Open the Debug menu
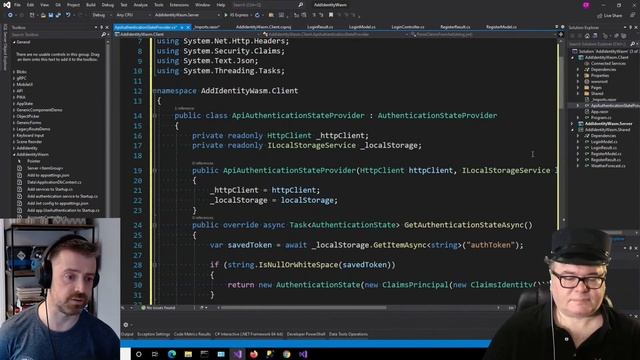This screenshot has width=640, height=360. [x=108, y=5]
